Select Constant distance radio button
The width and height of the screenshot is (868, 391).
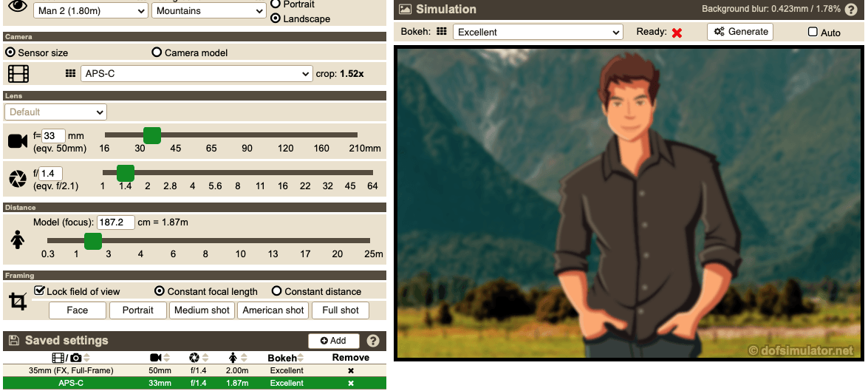coord(277,291)
